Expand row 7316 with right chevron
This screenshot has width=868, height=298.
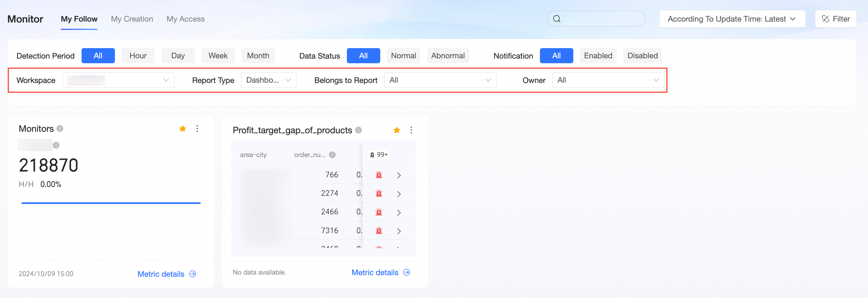tap(399, 231)
